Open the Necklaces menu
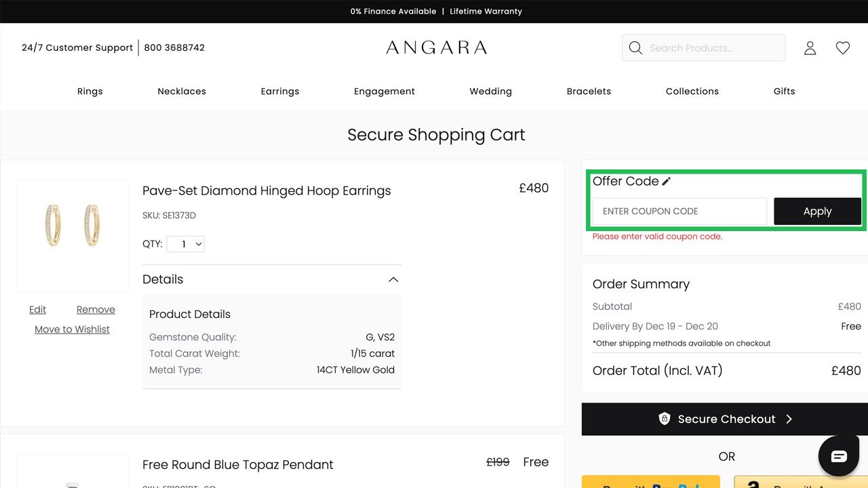The image size is (868, 488). coord(182,91)
